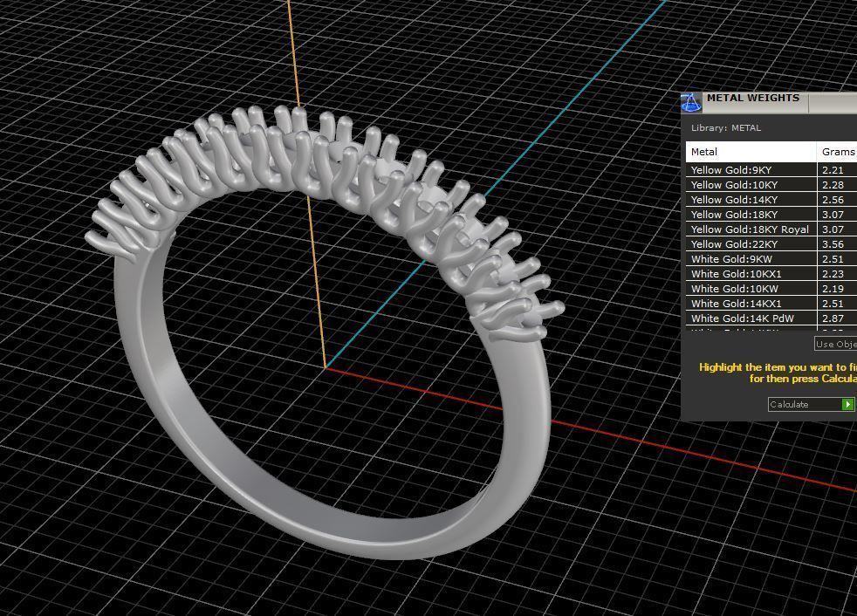This screenshot has width=857, height=616.
Task: Click the 2.56 grams value
Action: (833, 200)
